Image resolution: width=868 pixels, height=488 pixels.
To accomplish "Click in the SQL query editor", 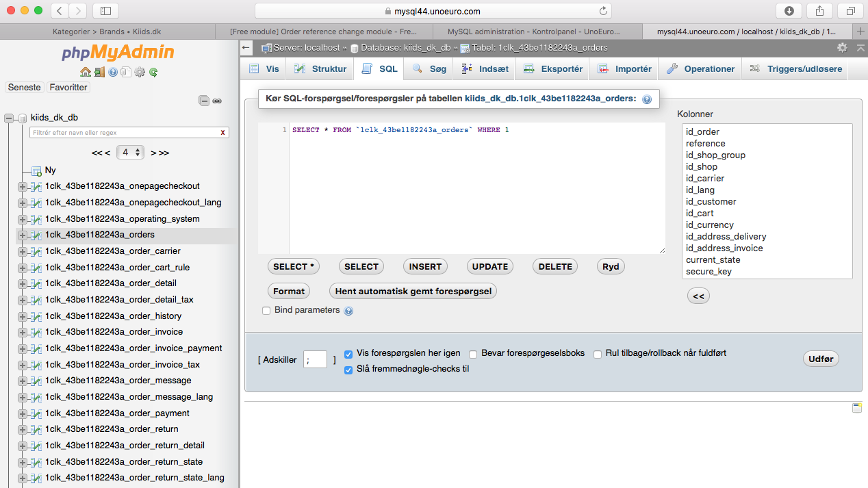I will pos(461,189).
